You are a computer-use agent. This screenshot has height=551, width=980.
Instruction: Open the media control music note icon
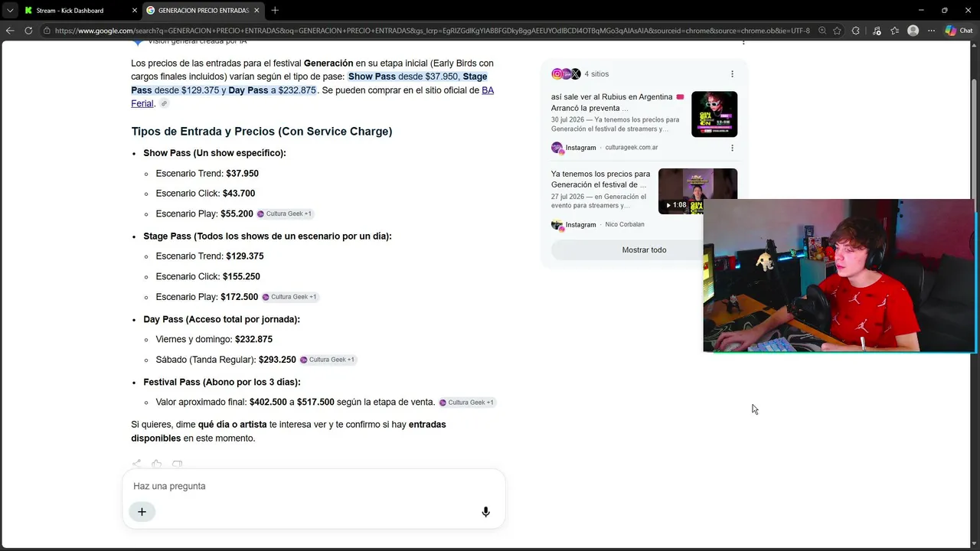pyautogui.click(x=877, y=31)
